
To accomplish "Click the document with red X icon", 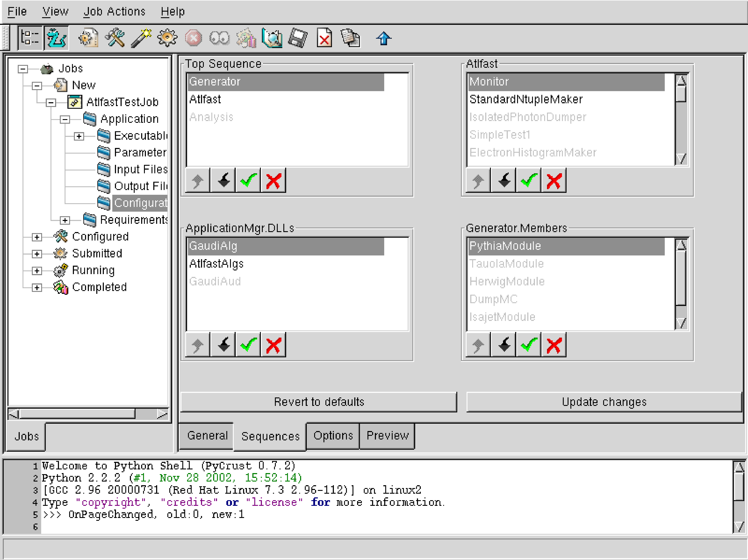I will pos(324,38).
